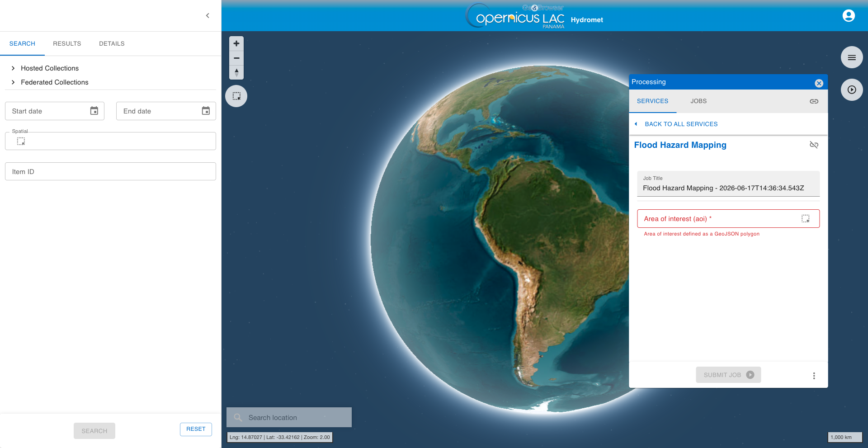868x448 pixels.
Task: Open the SERVICES tab
Action: [x=652, y=101]
